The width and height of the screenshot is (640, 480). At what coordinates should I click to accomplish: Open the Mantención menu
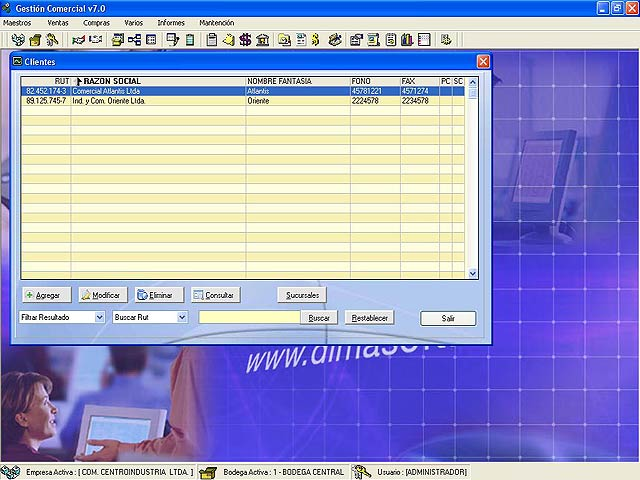point(216,22)
